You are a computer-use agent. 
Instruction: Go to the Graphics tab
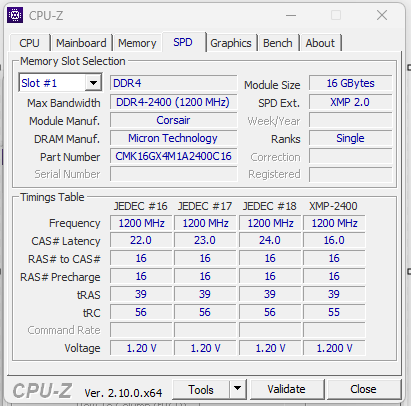click(x=231, y=43)
